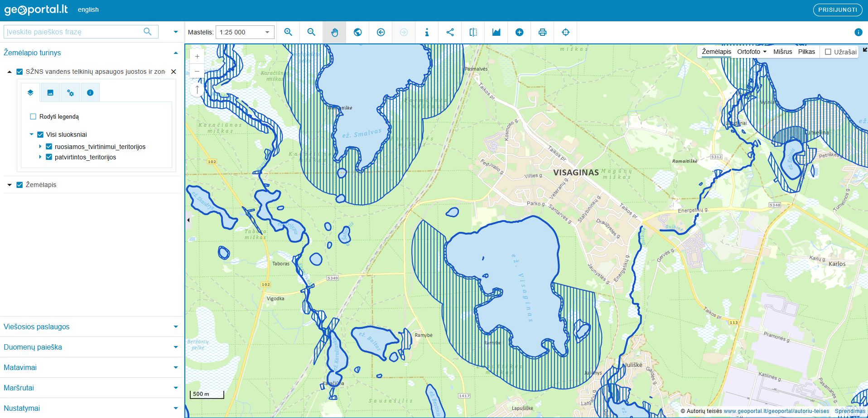Click the PRISIJUNGTI login button

pyautogui.click(x=837, y=10)
